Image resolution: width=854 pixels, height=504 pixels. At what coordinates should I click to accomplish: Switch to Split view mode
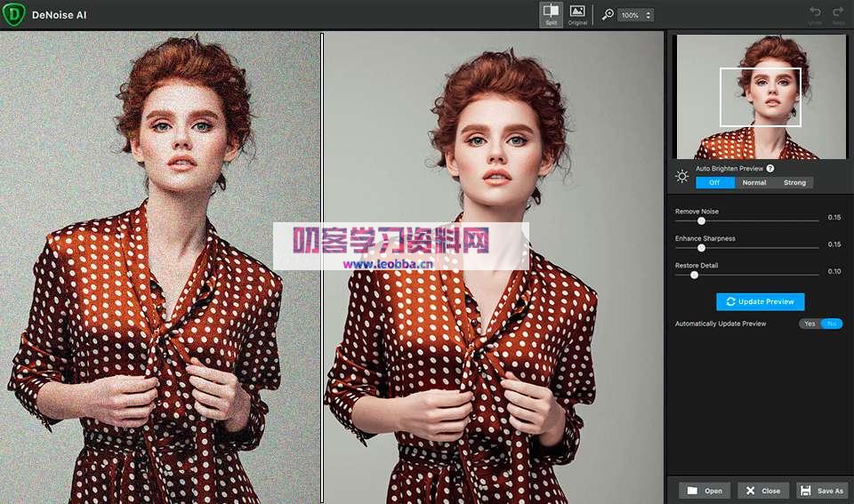coord(552,14)
